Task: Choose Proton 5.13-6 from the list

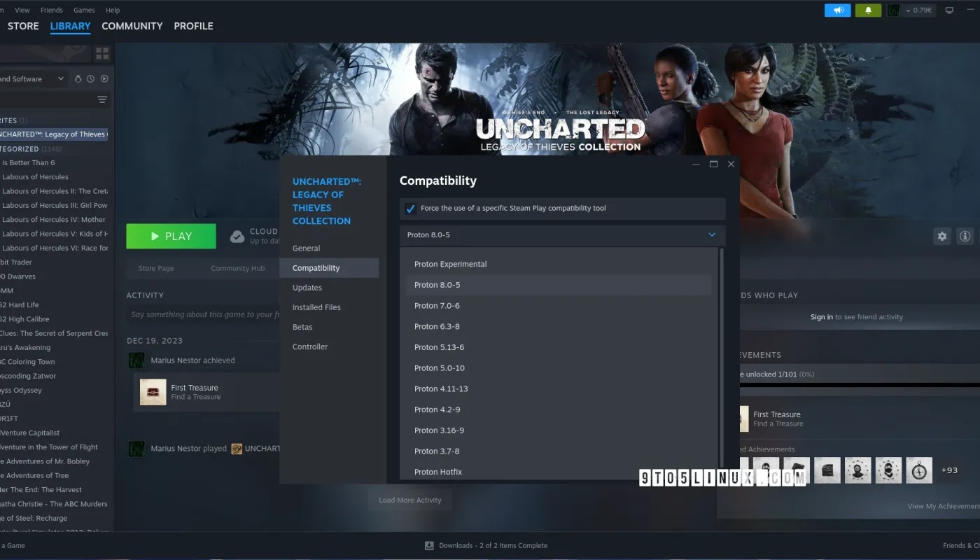Action: (559, 347)
